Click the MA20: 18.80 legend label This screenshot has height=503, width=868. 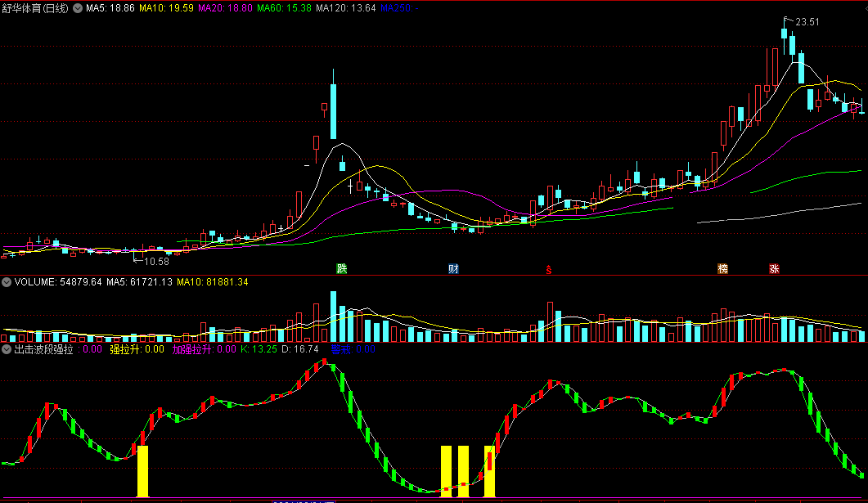225,8
